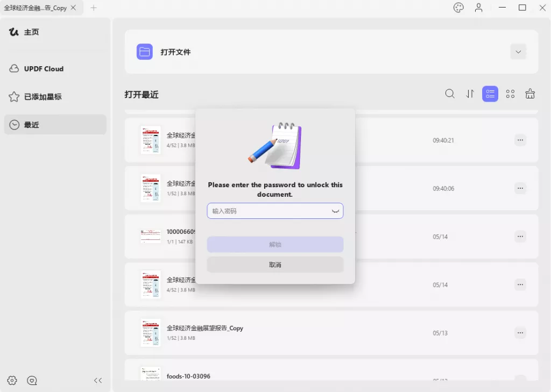Open the search icon in recent files toolbar

coord(450,94)
